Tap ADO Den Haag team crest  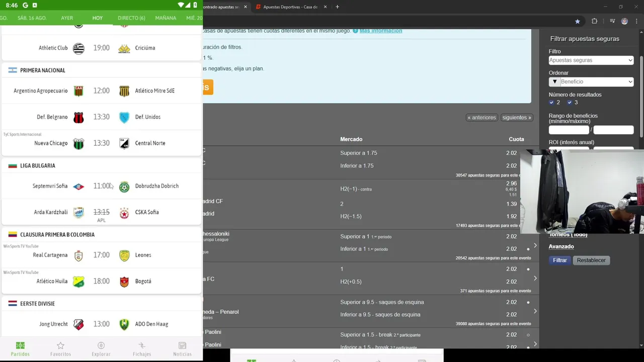coord(124,324)
